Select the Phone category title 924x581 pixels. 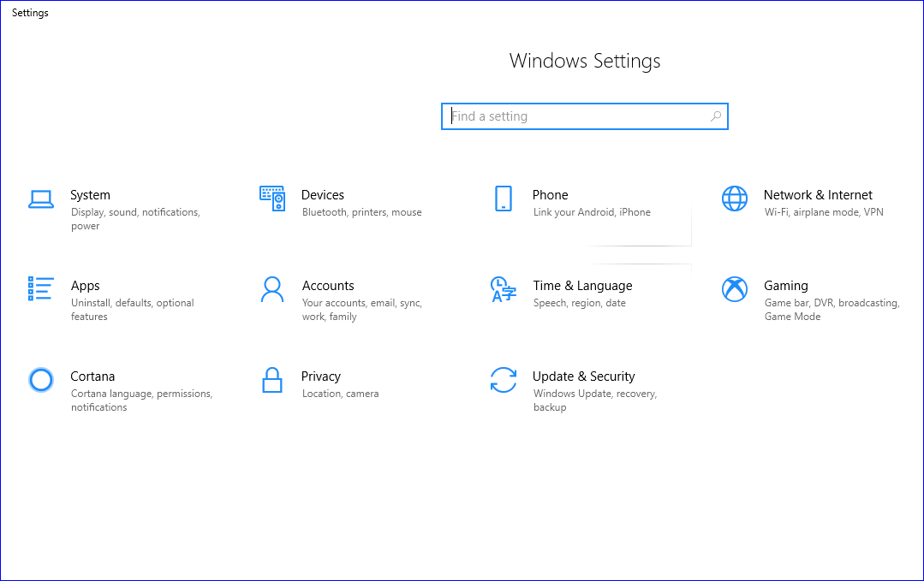551,195
